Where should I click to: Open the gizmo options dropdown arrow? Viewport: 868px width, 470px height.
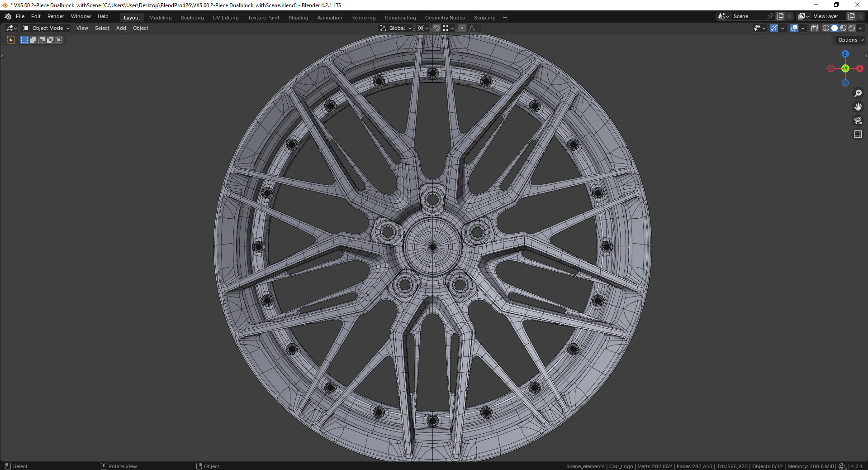783,28
